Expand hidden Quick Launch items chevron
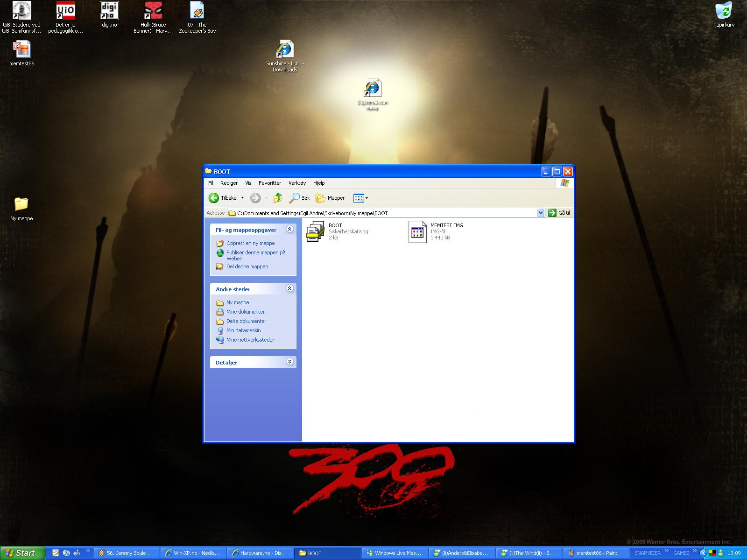This screenshot has width=747, height=560. coord(88,552)
